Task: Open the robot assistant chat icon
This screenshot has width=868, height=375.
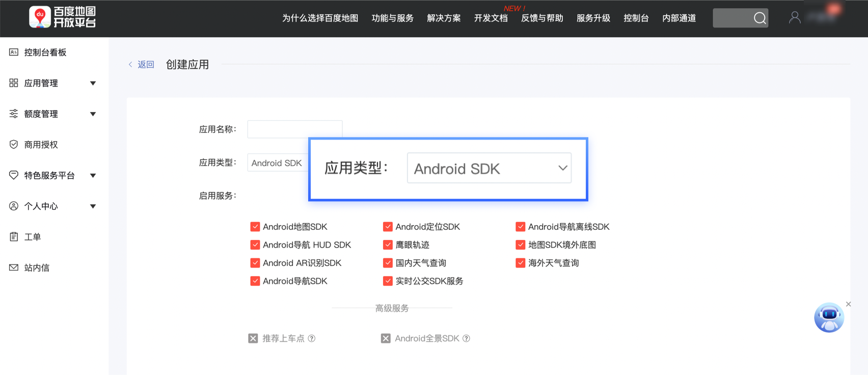Action: [829, 317]
